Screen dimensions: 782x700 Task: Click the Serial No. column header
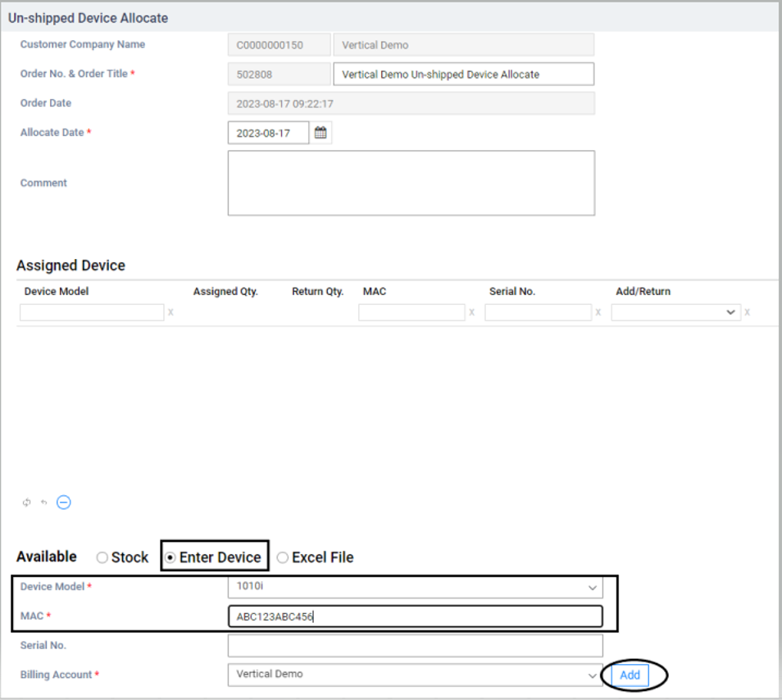tap(512, 291)
